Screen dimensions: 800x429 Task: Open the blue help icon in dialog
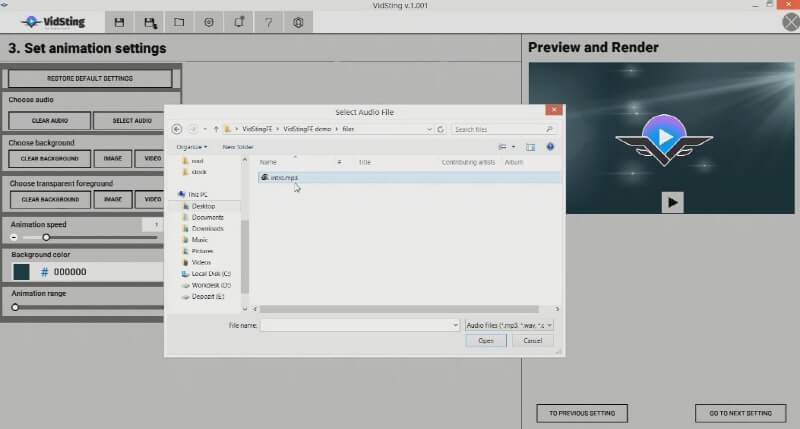(x=550, y=147)
